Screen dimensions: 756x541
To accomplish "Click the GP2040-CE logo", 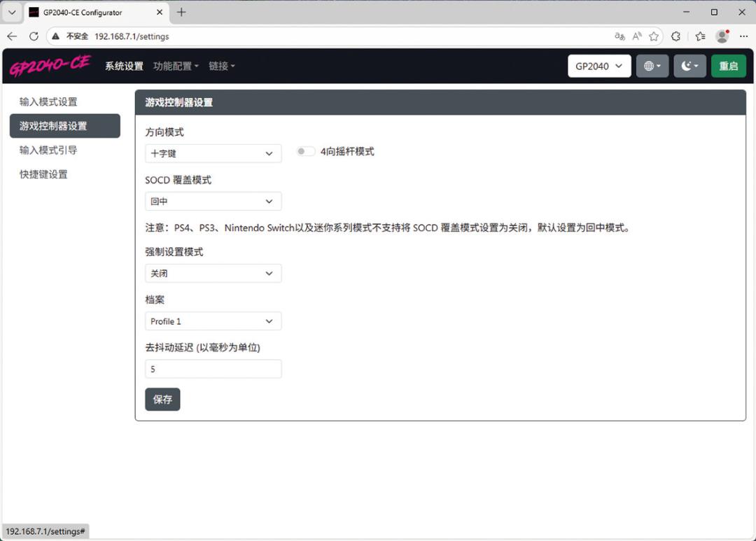I will click(x=50, y=66).
